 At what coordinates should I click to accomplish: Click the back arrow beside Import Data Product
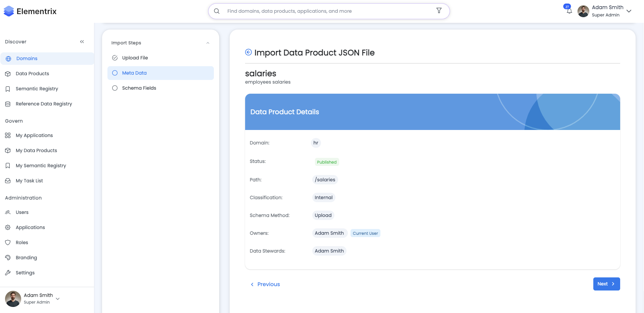point(248,52)
